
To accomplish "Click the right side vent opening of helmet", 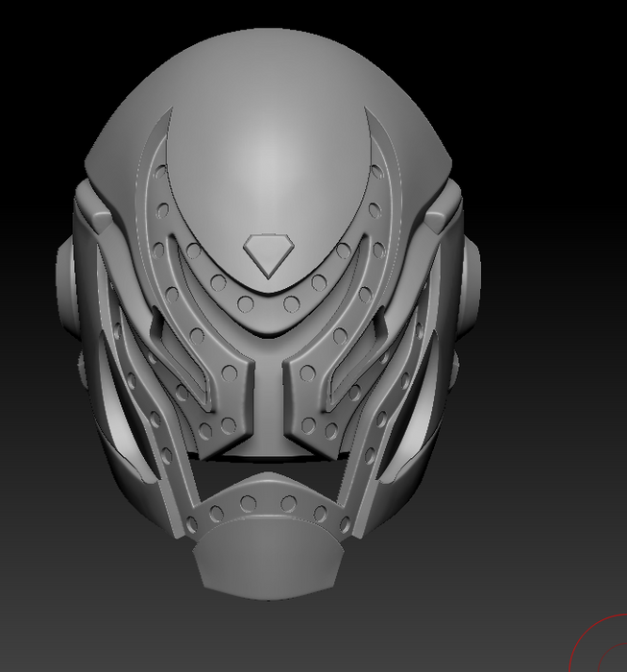I will tap(421, 422).
